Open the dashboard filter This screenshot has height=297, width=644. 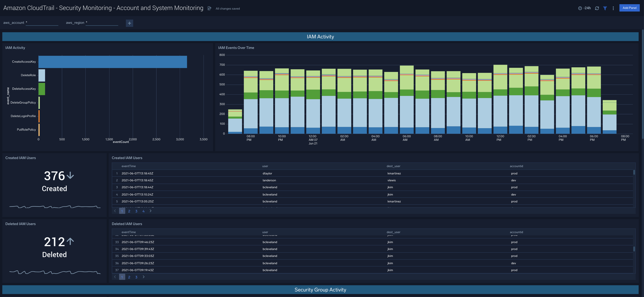(x=605, y=8)
